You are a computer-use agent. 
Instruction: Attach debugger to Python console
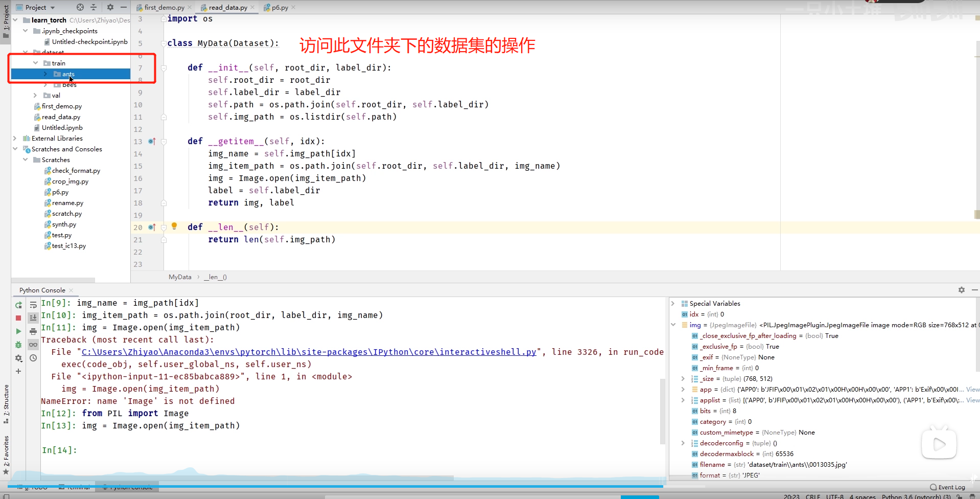tap(18, 345)
